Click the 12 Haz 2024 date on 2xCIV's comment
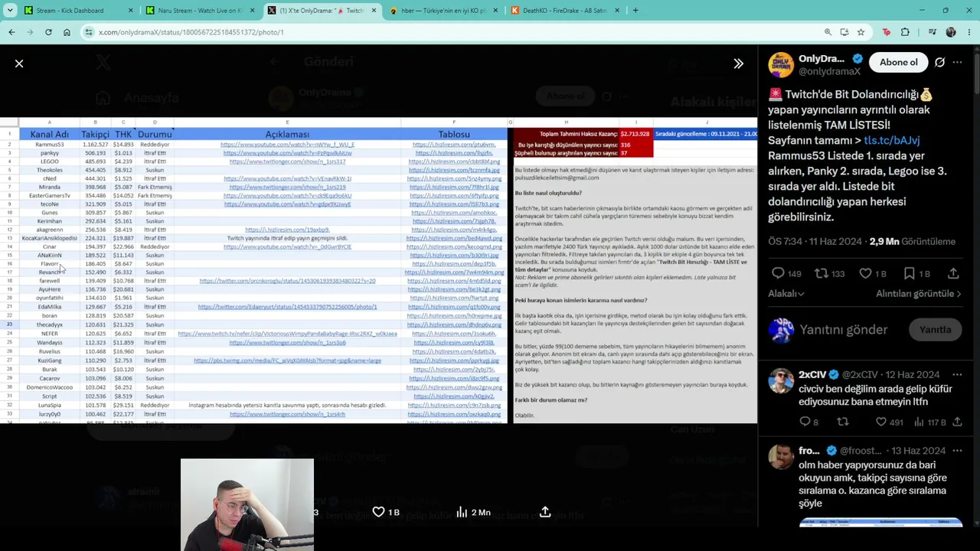This screenshot has width=980, height=551. 913,374
